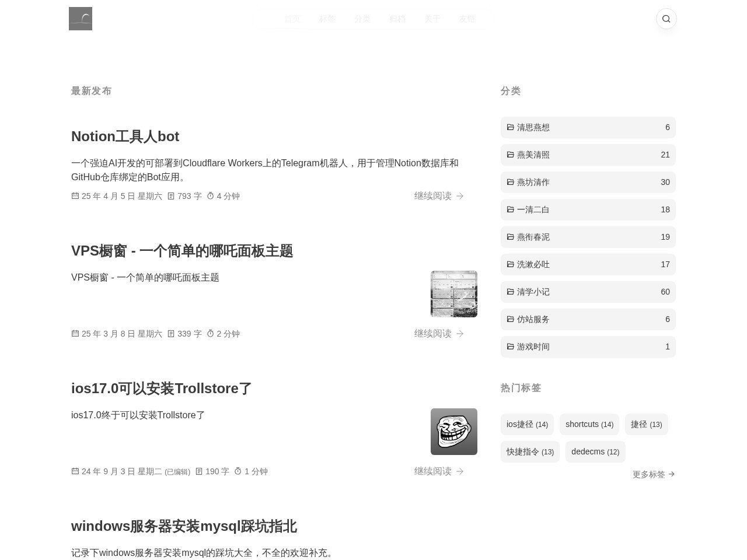Open 分类 in top navigation

(x=362, y=19)
